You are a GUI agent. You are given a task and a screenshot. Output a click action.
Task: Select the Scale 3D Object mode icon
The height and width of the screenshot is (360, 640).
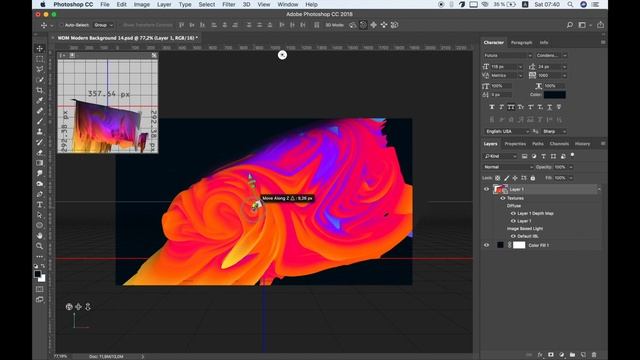(394, 25)
